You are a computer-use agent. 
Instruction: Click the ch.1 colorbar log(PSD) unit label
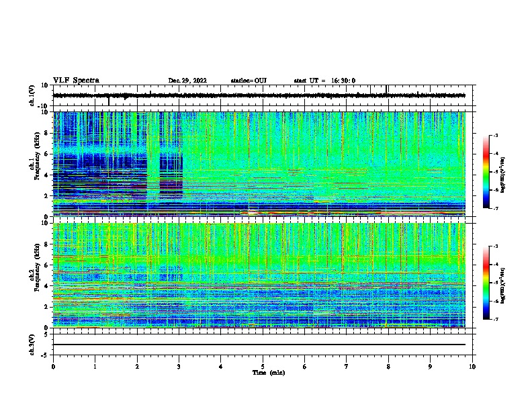504,175
